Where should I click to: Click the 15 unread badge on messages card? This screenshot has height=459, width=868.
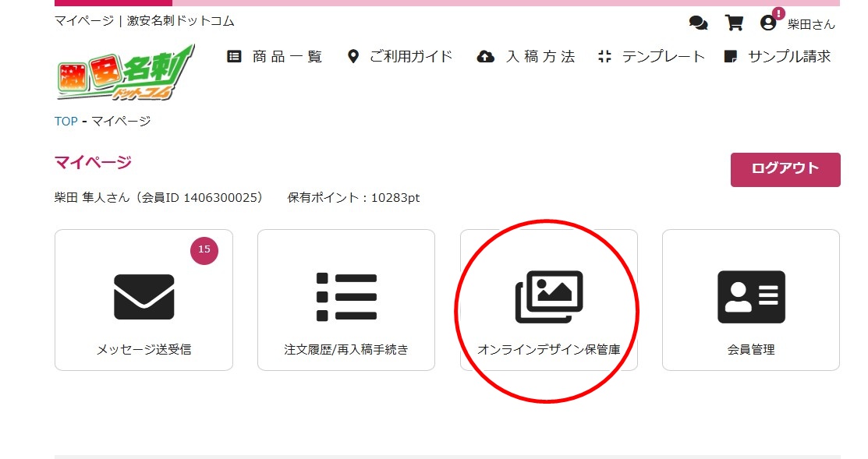(x=204, y=250)
